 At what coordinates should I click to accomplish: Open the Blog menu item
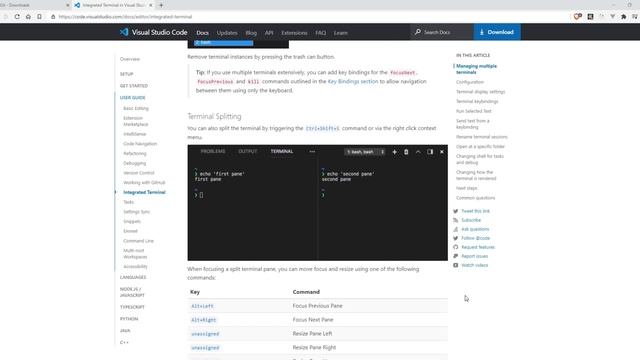click(251, 33)
